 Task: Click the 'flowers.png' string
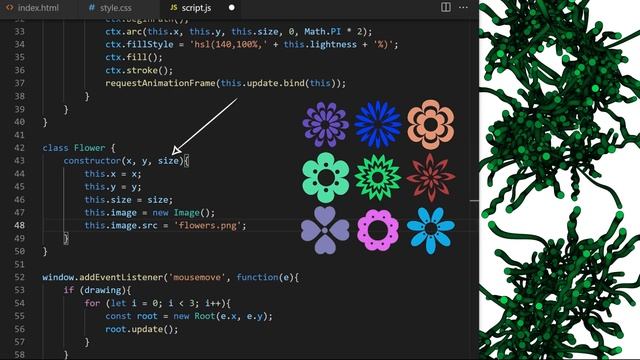pos(208,225)
